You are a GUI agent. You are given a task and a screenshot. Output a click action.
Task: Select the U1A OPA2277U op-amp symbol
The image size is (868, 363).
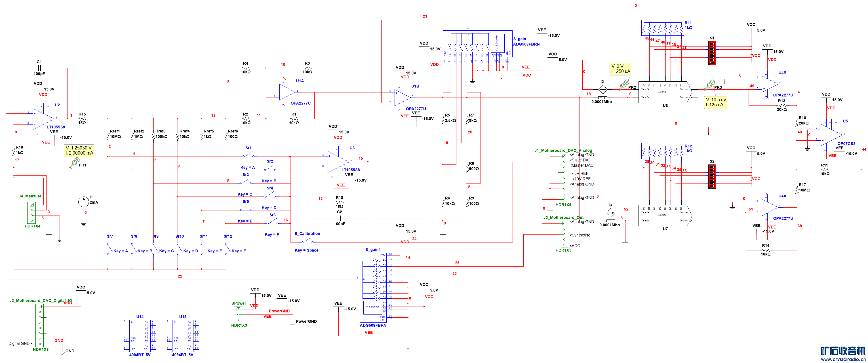click(287, 92)
